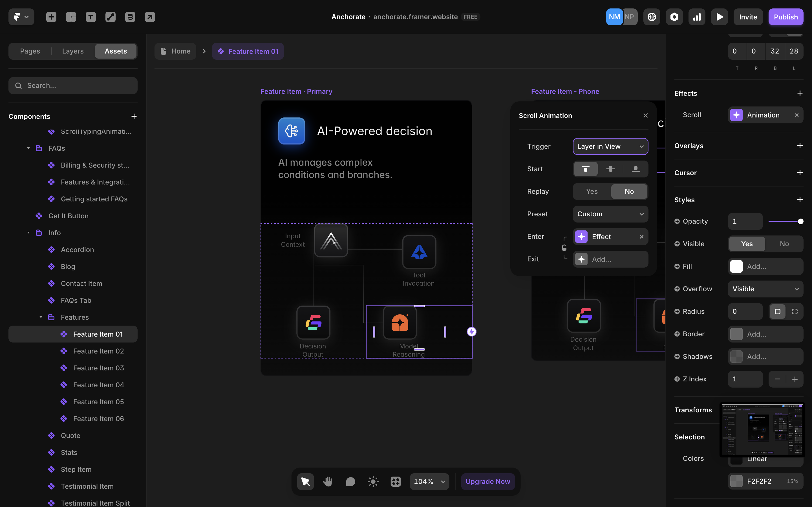This screenshot has height=507, width=812.
Task: Open the Trigger Layer in View dropdown
Action: point(610,146)
